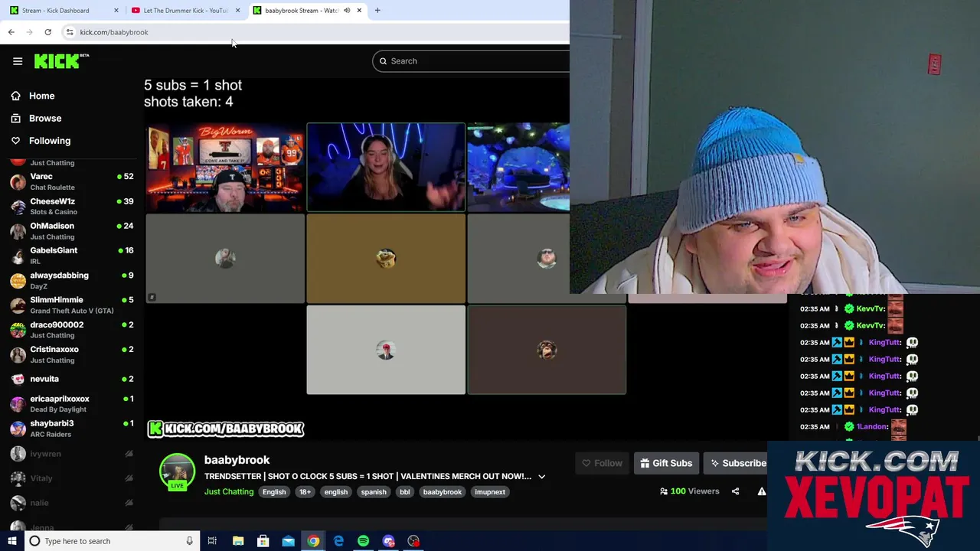Click the search magnifier icon
Image resolution: width=980 pixels, height=551 pixels.
pos(384,61)
